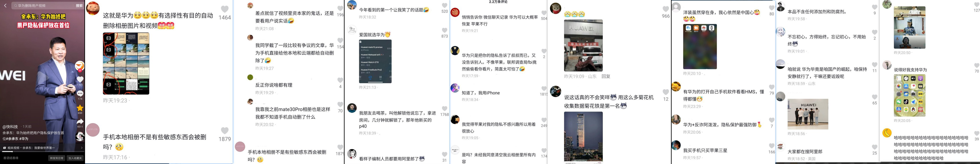Like the video with heart icon

(80, 79)
